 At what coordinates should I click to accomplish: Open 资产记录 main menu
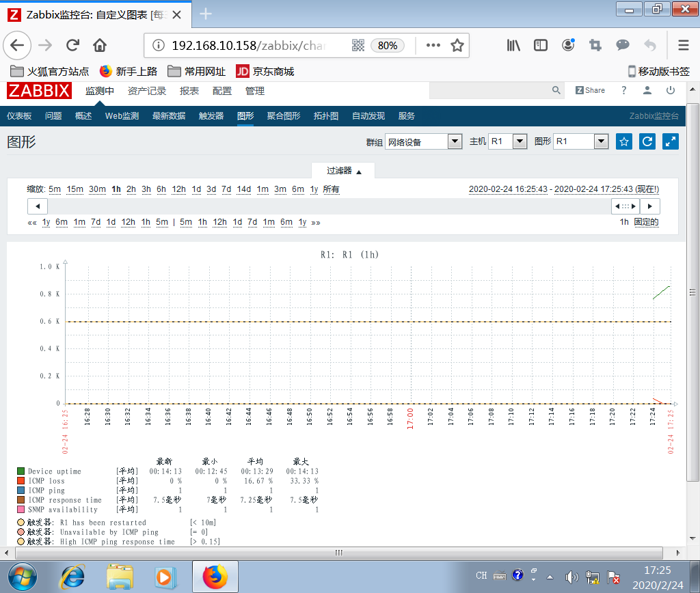tap(147, 91)
